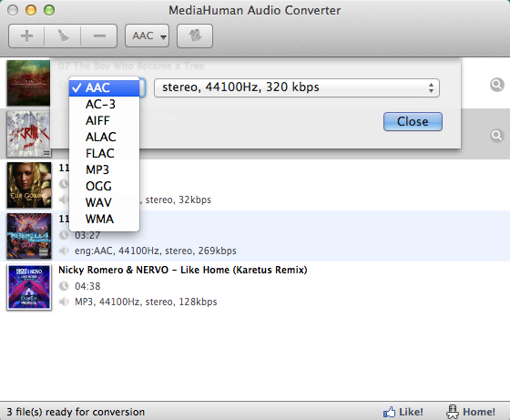Image resolution: width=510 pixels, height=420 pixels.
Task: Click the green zoom window button
Action: coord(49,10)
